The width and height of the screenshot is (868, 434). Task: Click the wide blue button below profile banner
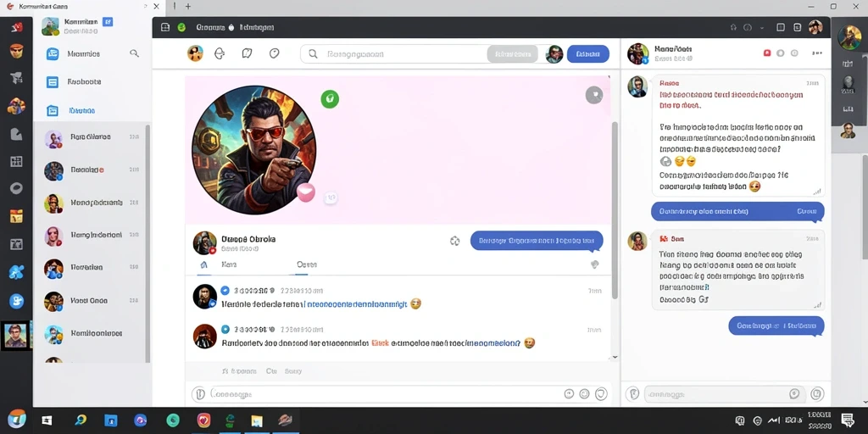537,241
